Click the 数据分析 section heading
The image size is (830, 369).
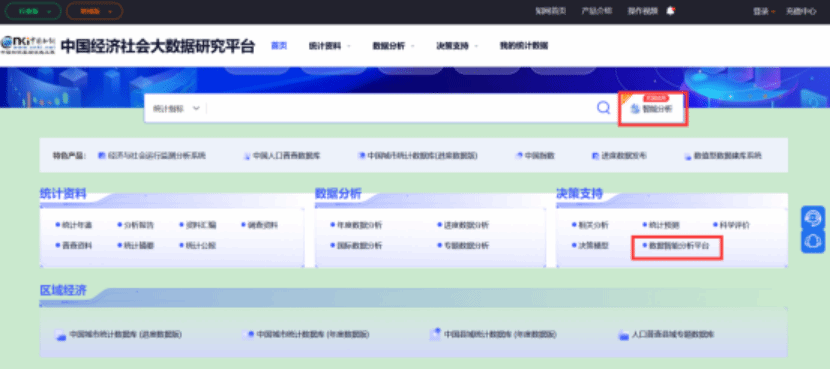[x=338, y=194]
